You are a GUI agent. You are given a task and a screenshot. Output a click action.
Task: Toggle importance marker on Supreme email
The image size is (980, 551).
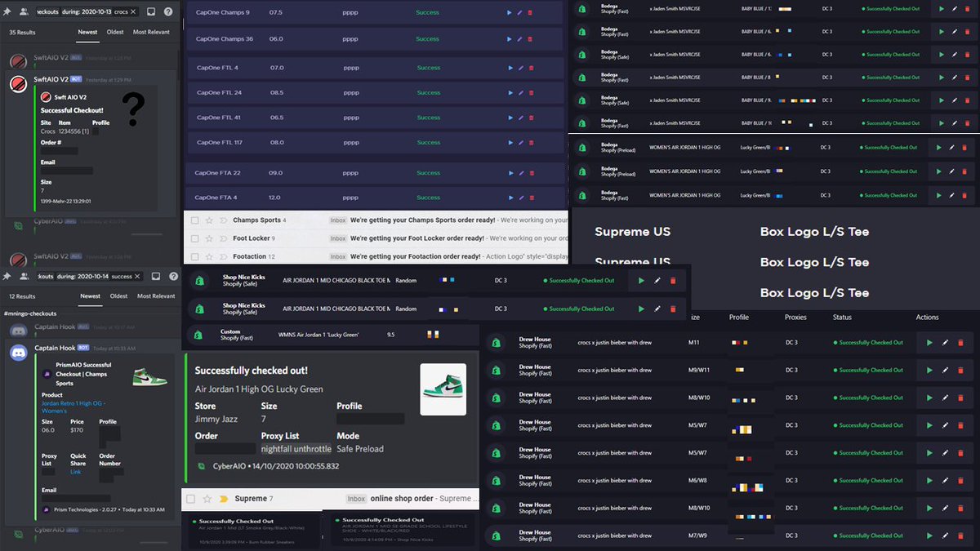tap(222, 499)
